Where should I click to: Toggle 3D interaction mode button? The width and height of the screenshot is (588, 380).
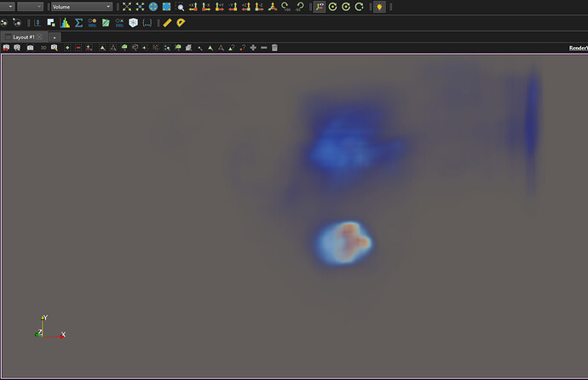[x=43, y=48]
